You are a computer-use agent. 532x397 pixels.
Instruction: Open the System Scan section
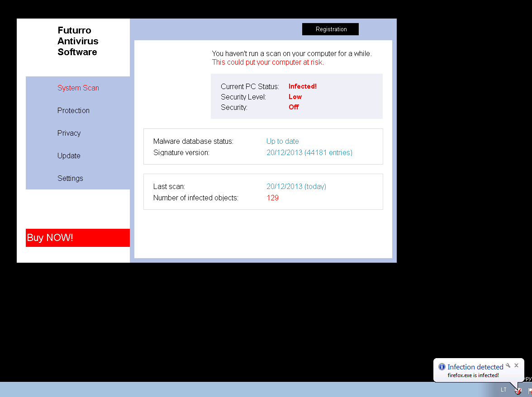[x=78, y=88]
